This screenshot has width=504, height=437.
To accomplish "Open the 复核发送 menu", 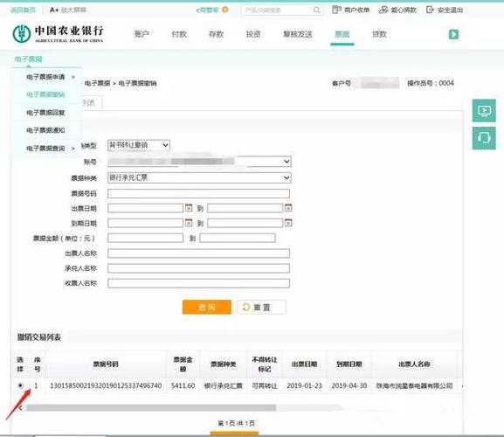I will click(x=298, y=34).
